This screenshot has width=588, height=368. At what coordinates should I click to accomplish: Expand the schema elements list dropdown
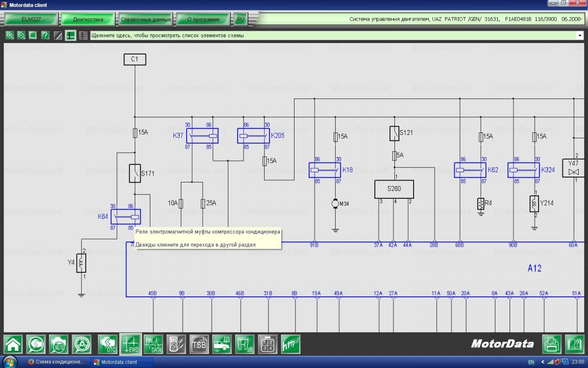[580, 35]
